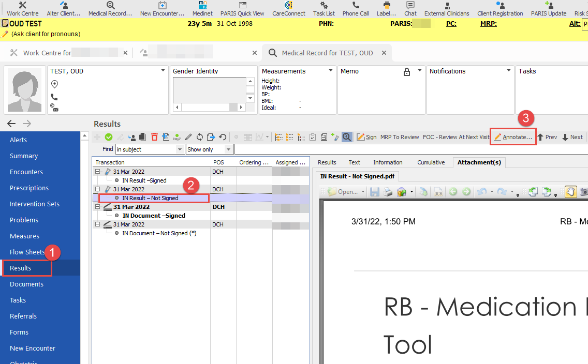Click the green checkmark icon in Results toolbar

109,137
